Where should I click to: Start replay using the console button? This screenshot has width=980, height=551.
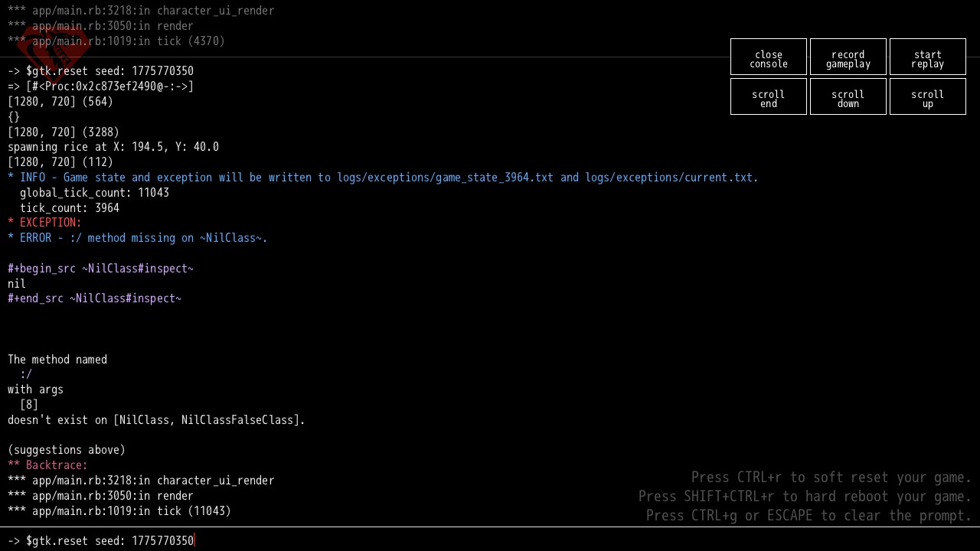927,59
